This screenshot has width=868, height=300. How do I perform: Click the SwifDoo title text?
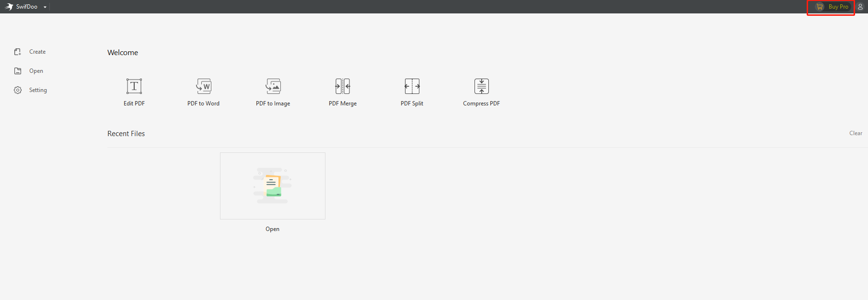coord(27,7)
